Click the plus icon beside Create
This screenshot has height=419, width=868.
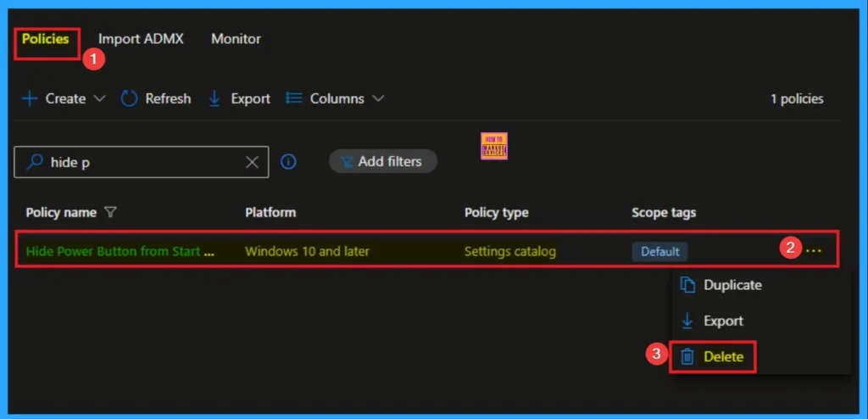30,98
